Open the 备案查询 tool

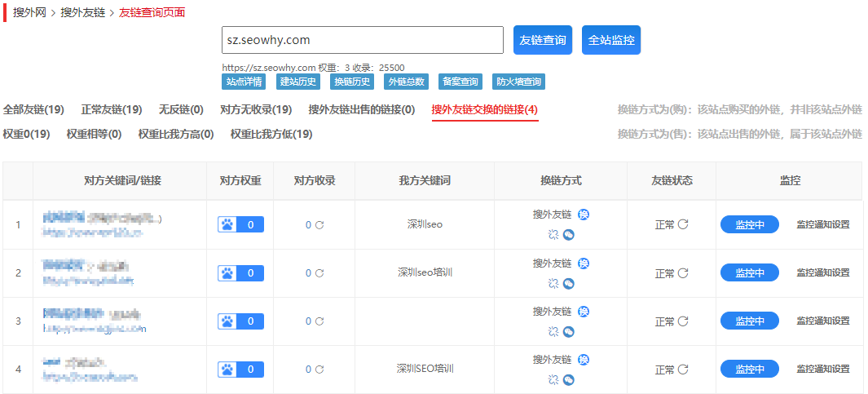point(460,82)
